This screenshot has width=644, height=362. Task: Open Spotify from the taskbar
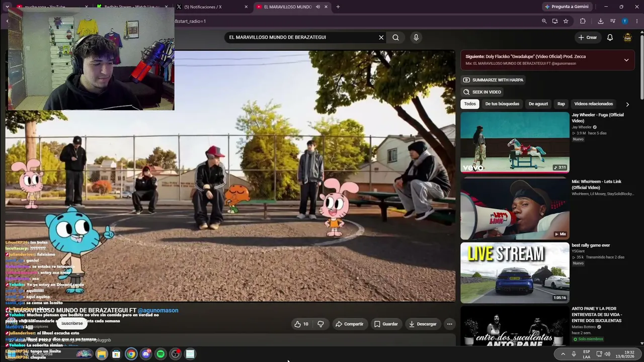160,354
